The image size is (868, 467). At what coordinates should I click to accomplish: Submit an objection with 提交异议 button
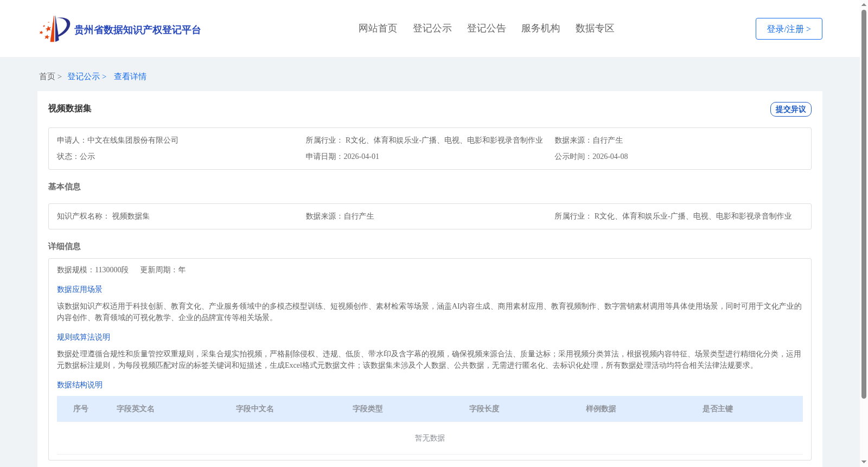pos(790,109)
